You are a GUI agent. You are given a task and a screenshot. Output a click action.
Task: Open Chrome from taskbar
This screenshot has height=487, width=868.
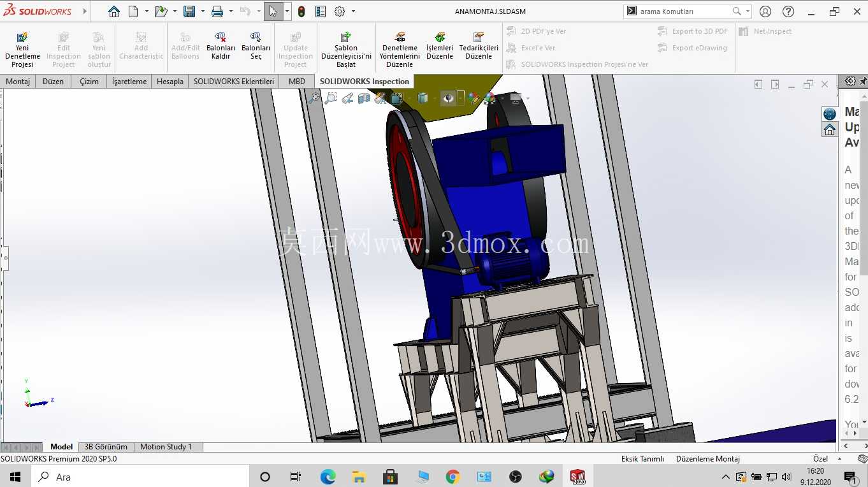tap(453, 477)
